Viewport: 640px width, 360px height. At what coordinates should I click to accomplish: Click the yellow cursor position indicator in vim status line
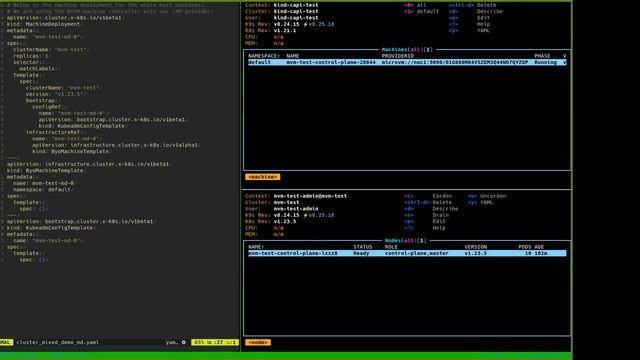click(215, 342)
